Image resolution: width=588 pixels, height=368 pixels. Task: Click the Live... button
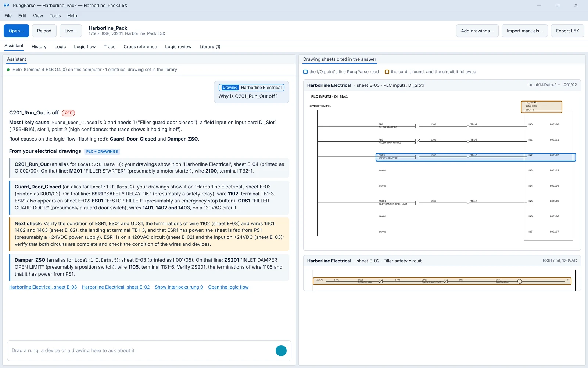[71, 31]
